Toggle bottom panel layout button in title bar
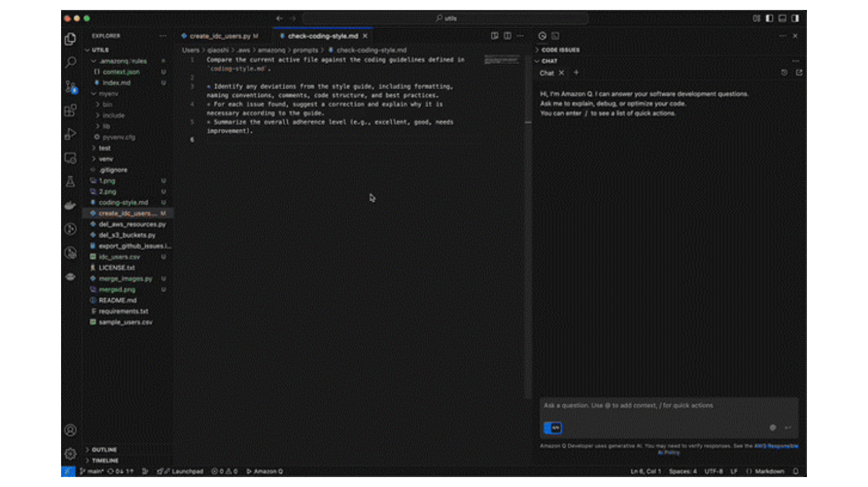Image resolution: width=868 pixels, height=487 pixels. pos(782,18)
